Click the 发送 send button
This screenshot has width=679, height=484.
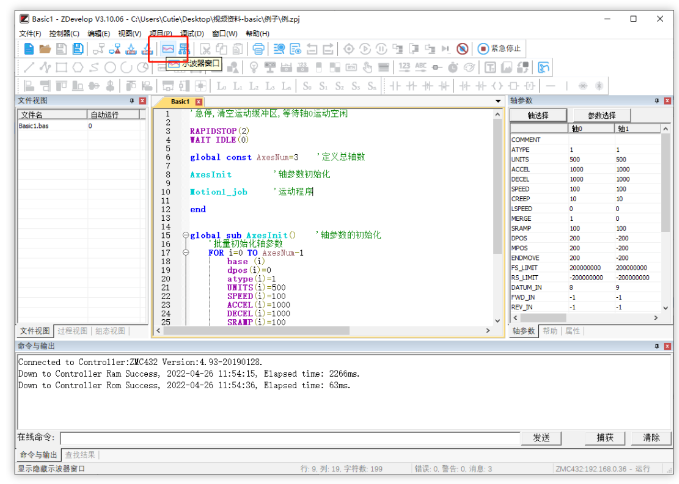(x=541, y=438)
